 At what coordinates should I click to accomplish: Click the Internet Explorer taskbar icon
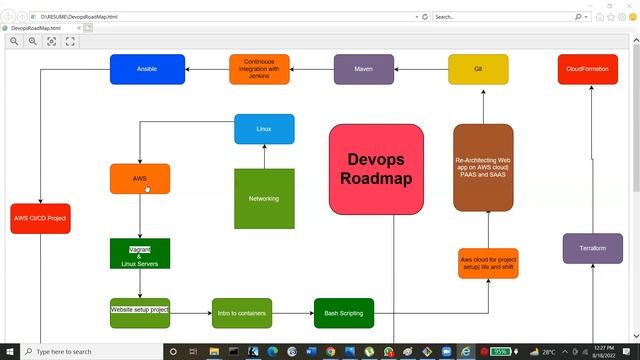click(x=466, y=351)
